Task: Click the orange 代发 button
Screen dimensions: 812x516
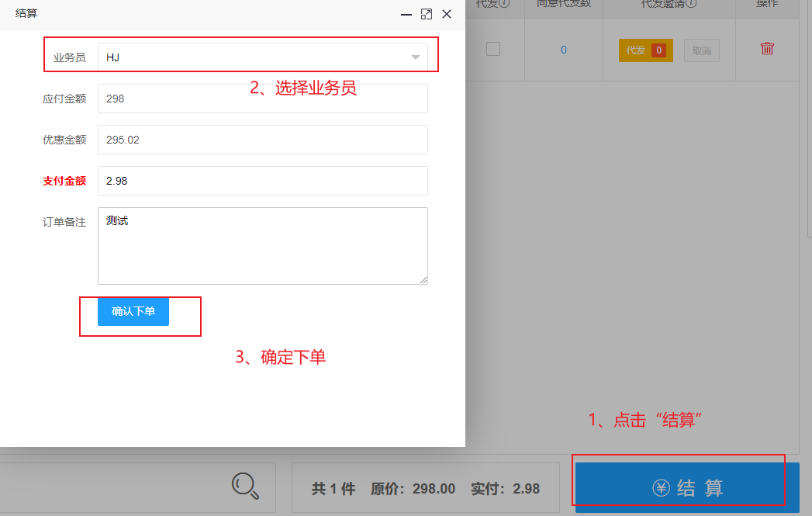Action: coord(646,50)
